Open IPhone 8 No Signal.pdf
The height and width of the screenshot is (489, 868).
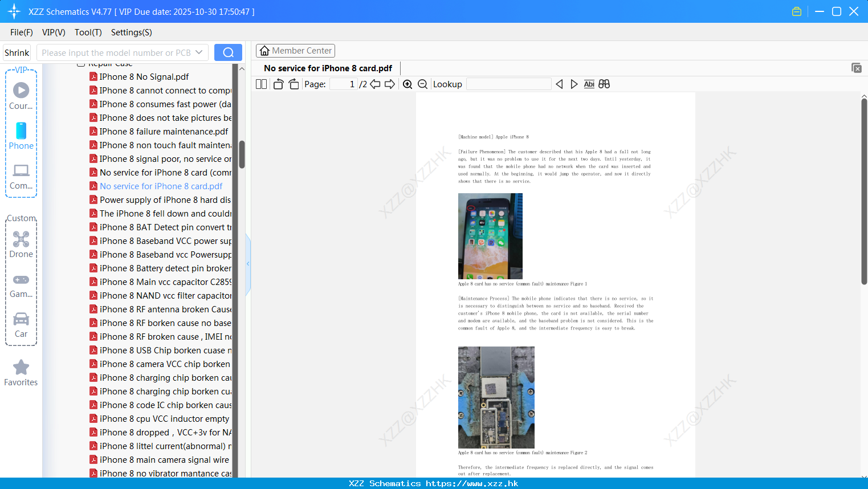pyautogui.click(x=144, y=76)
